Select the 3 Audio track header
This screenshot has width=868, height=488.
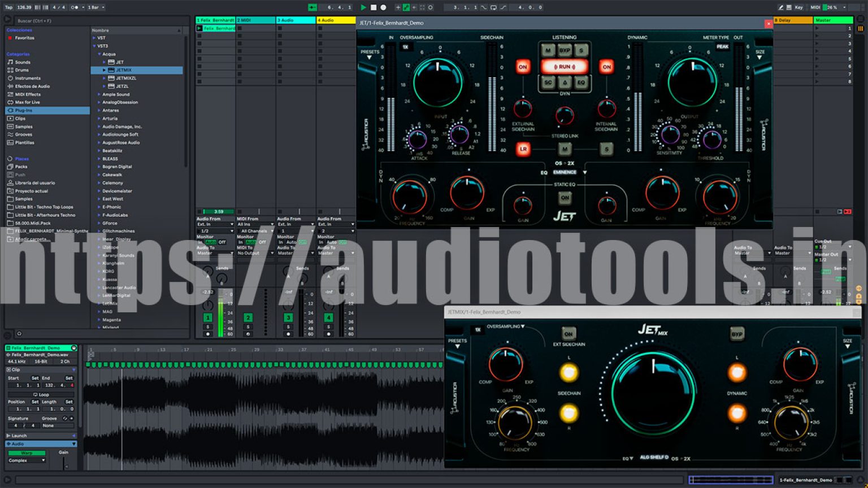pyautogui.click(x=296, y=20)
